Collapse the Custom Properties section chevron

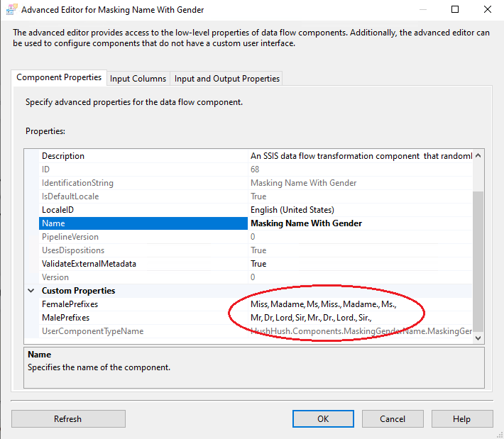[31, 291]
